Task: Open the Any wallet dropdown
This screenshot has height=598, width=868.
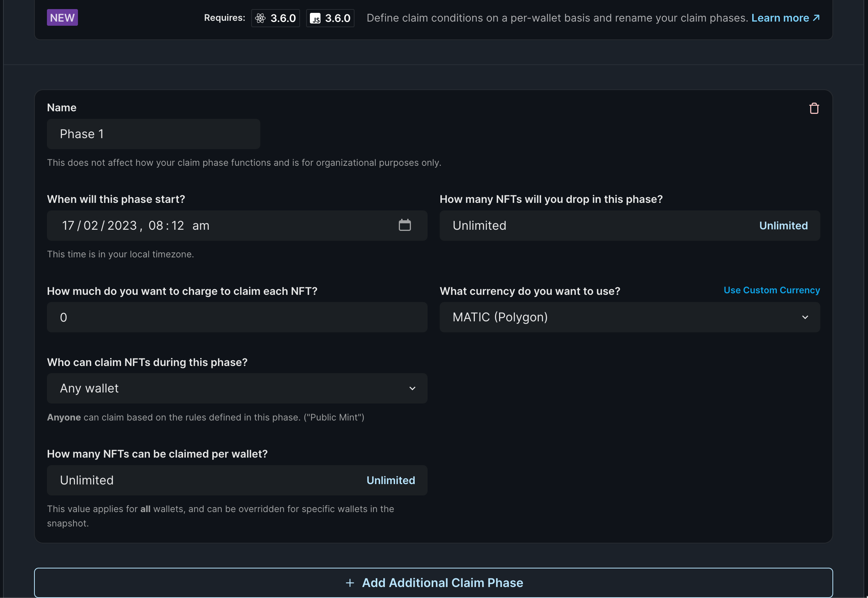Action: click(237, 388)
